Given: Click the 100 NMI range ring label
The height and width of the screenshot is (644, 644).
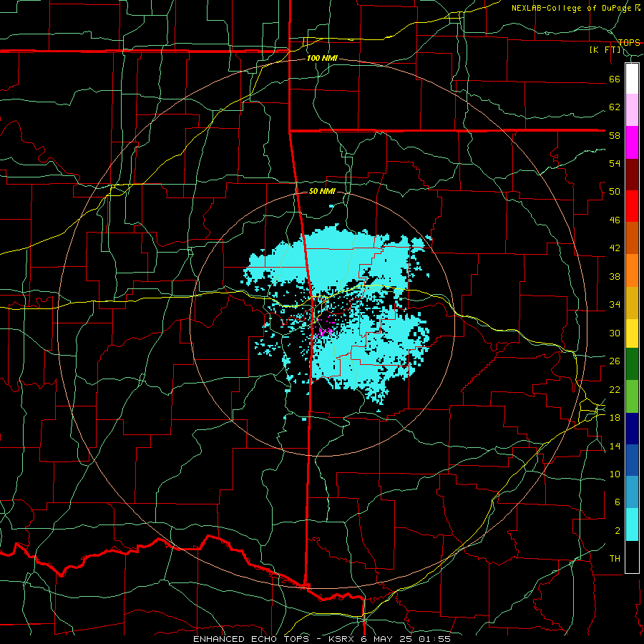Looking at the screenshot, I should point(322,59).
